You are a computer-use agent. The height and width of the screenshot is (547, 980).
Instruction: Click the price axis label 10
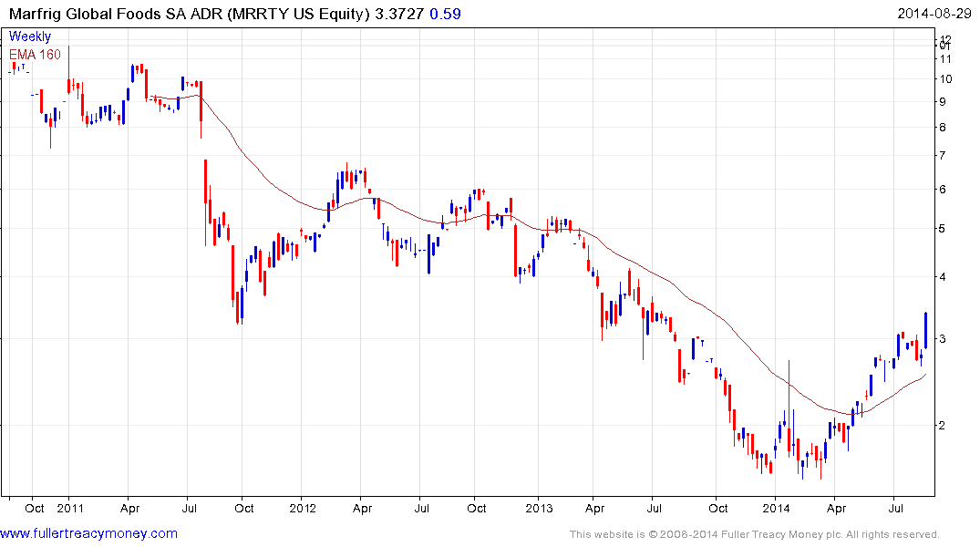[945, 78]
